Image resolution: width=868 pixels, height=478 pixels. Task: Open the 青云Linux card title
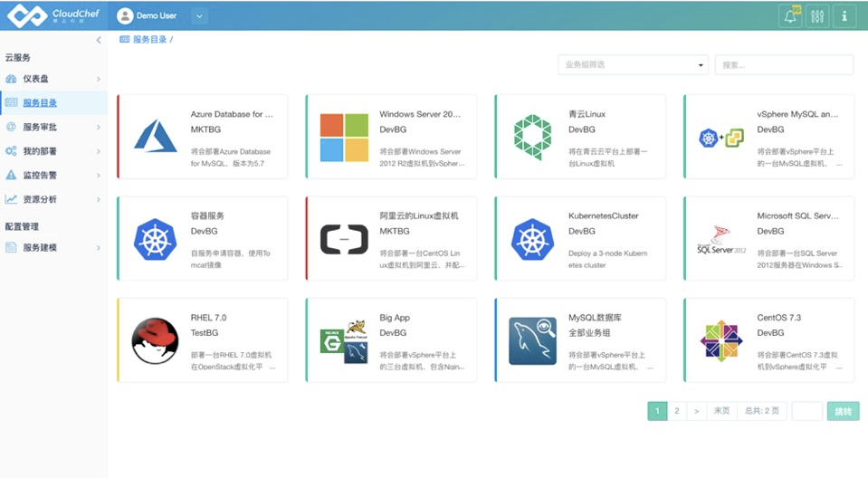[587, 114]
